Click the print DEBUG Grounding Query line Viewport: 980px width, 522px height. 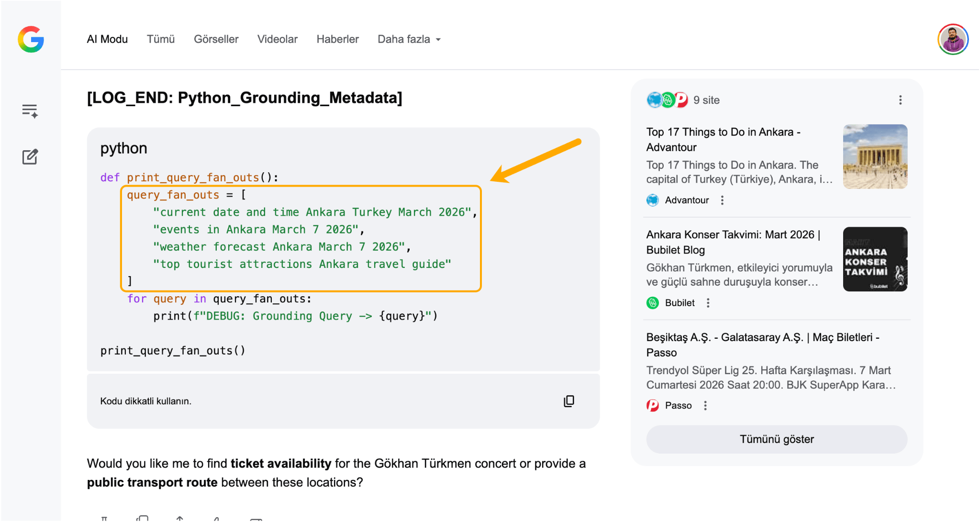pos(295,316)
